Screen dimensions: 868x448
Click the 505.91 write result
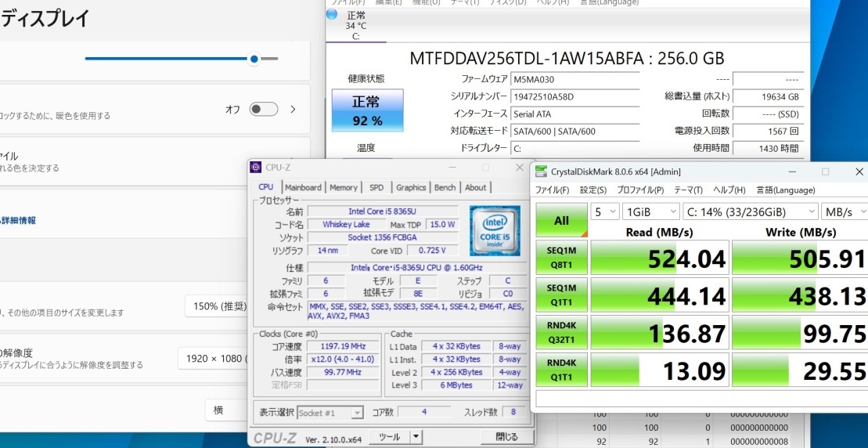(x=800, y=258)
